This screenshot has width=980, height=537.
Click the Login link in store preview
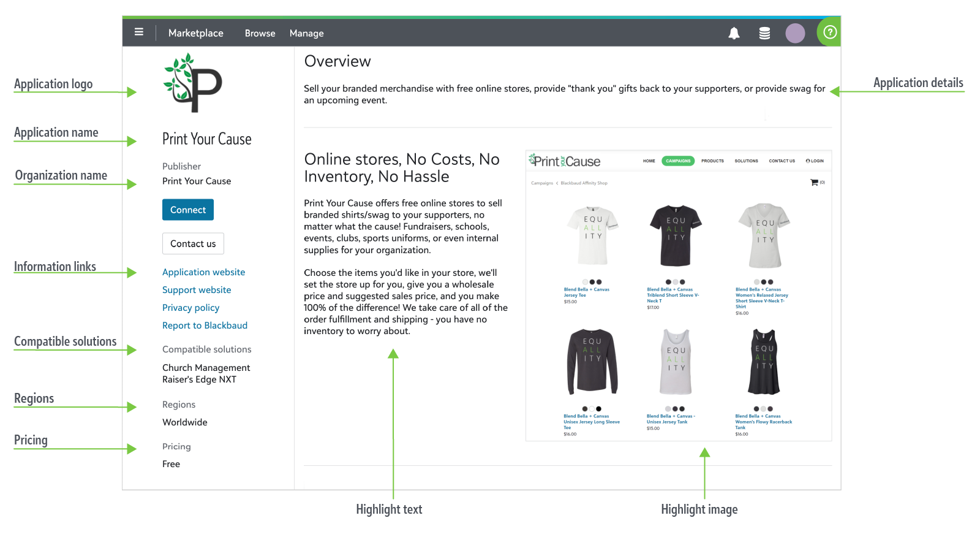click(x=815, y=161)
